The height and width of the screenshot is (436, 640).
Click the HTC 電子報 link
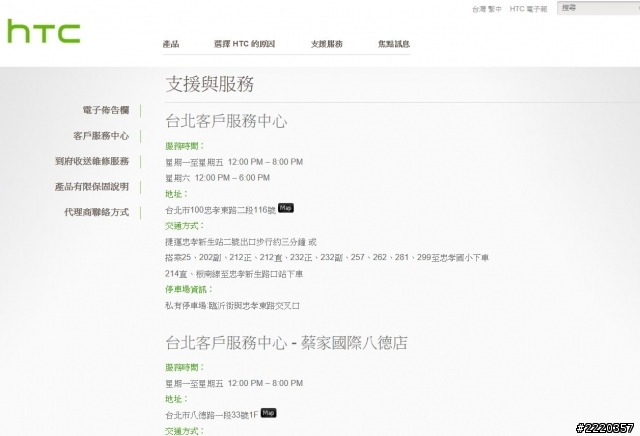528,9
